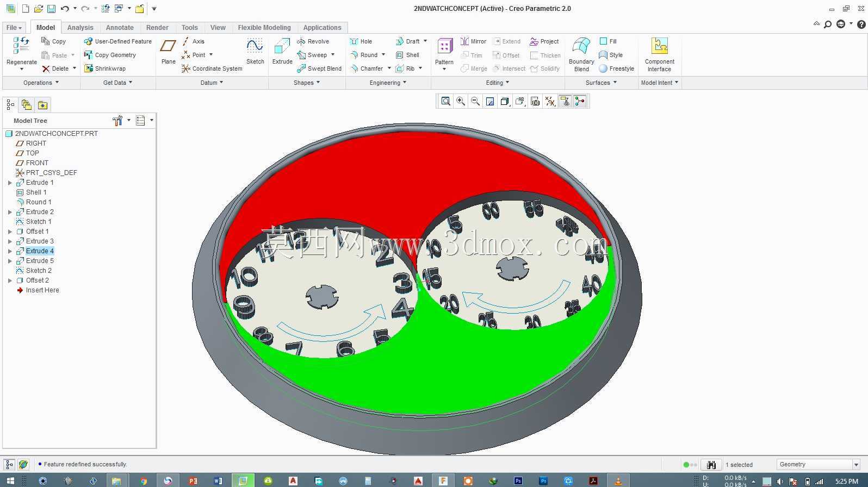Click the Draft button
Screen dimensions: 868x487
pos(407,41)
